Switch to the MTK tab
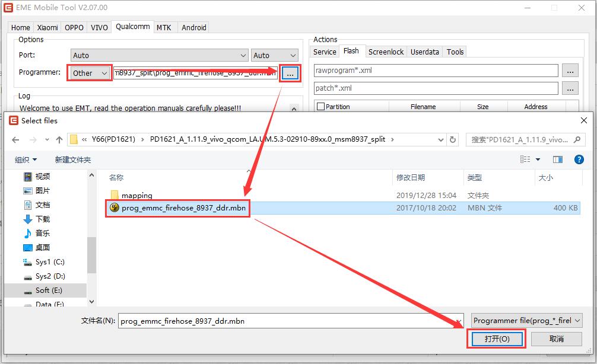This screenshot has height=364, width=597. [164, 27]
